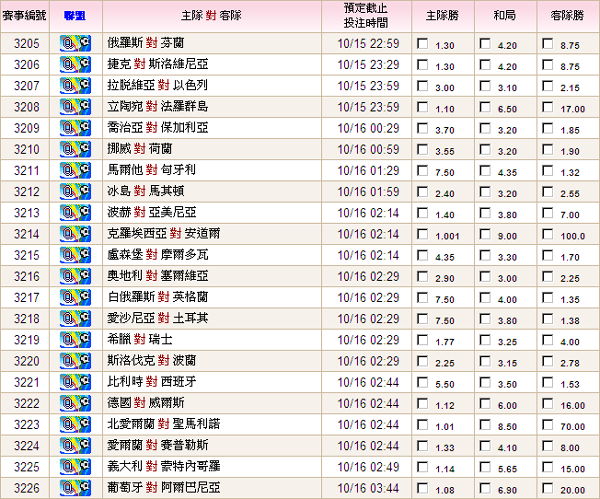Open the league icon in row 3221
The image size is (600, 499).
75,382
